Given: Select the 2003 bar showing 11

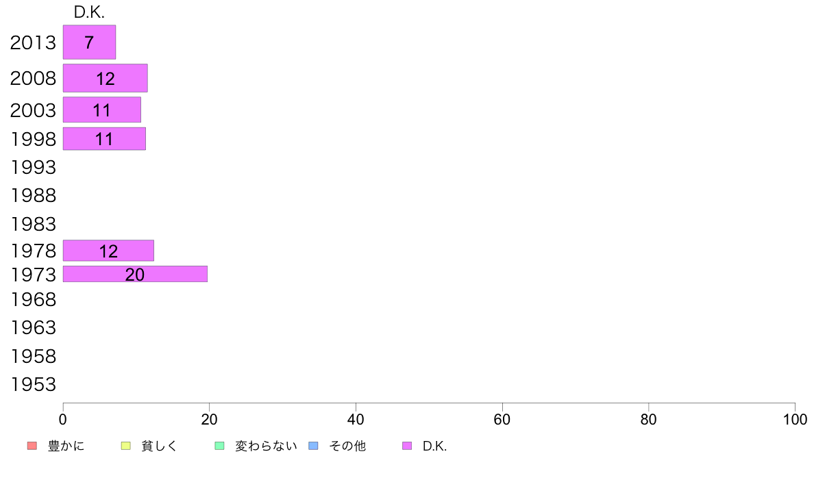Looking at the screenshot, I should click(101, 110).
